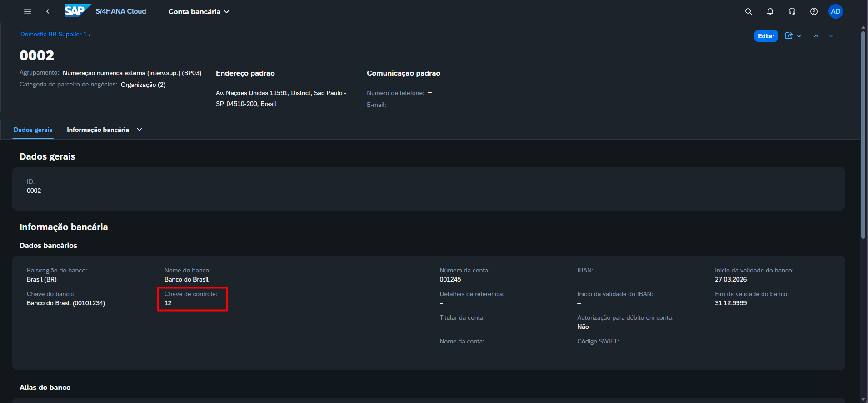
Task: Select the ID value 0002 in Dados gerais
Action: pos(34,191)
